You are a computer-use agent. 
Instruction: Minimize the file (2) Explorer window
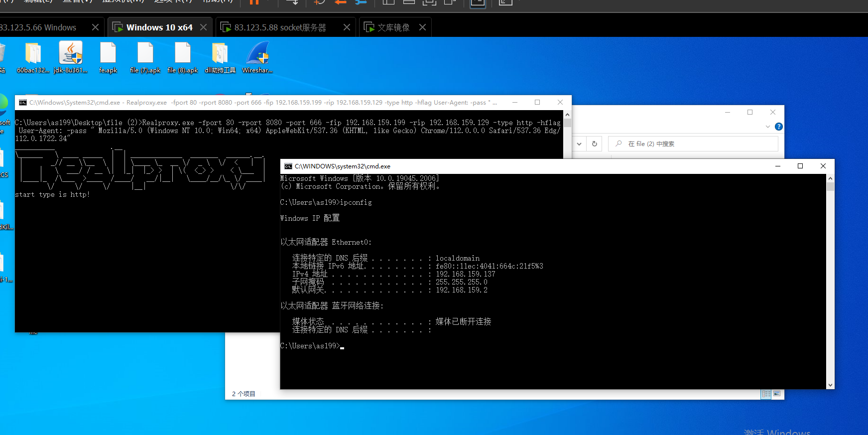(728, 112)
